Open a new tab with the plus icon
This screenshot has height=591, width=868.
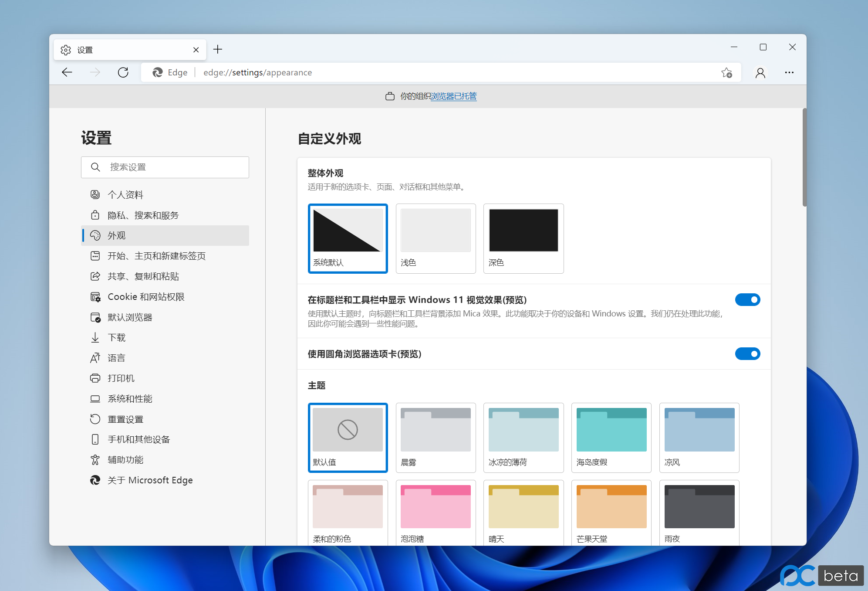(x=218, y=50)
